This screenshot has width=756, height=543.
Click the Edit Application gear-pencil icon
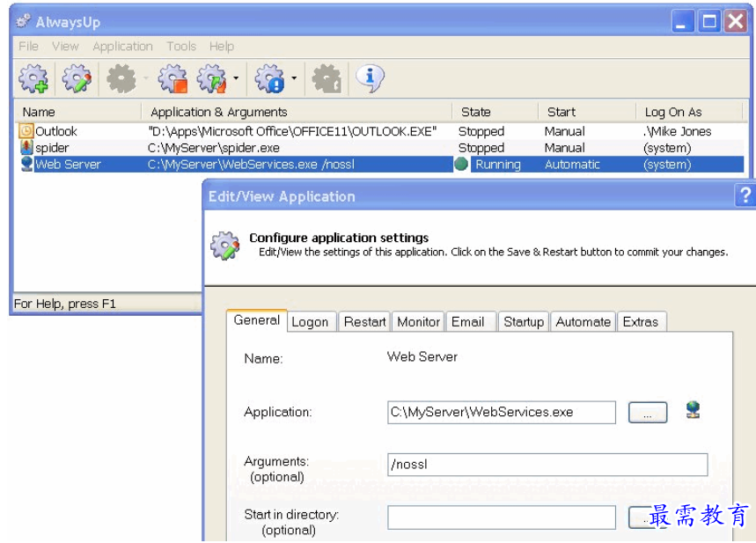(x=77, y=78)
